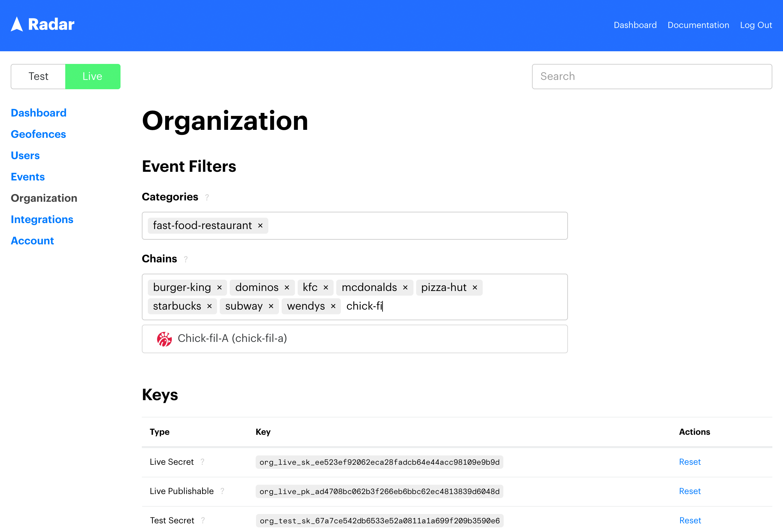Click the Events sidebar icon

point(28,176)
